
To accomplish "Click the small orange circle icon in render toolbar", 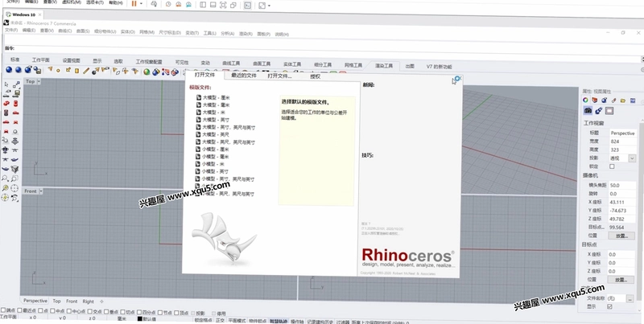I will [58, 71].
